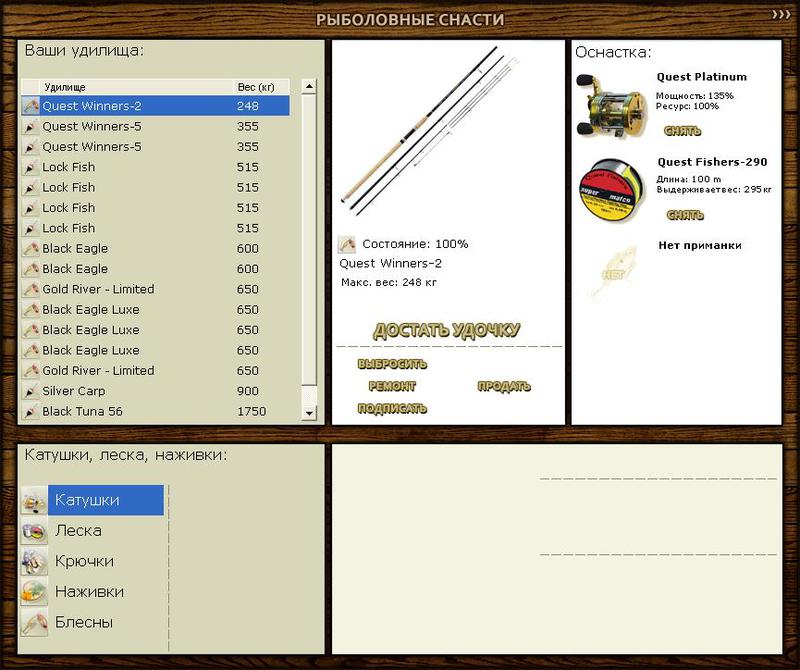800x670 pixels.
Task: Click СНЯТЬ under Quest Fishers-290 line
Action: 685,215
